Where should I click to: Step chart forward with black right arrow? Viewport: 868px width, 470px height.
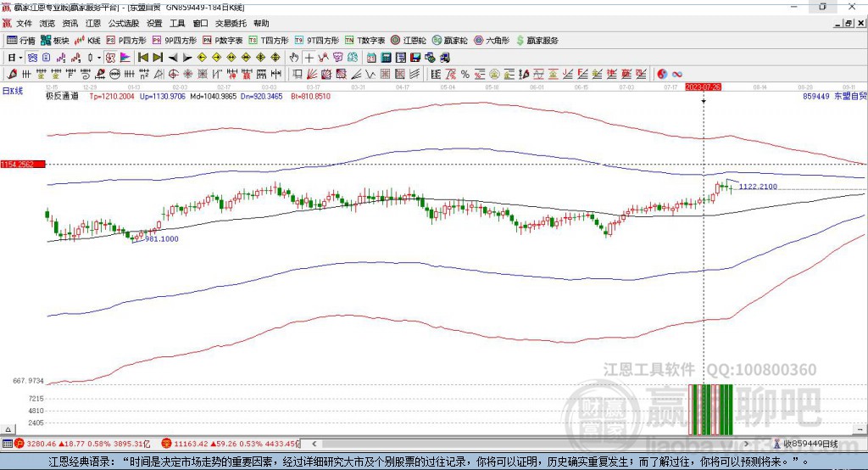[x=187, y=57]
